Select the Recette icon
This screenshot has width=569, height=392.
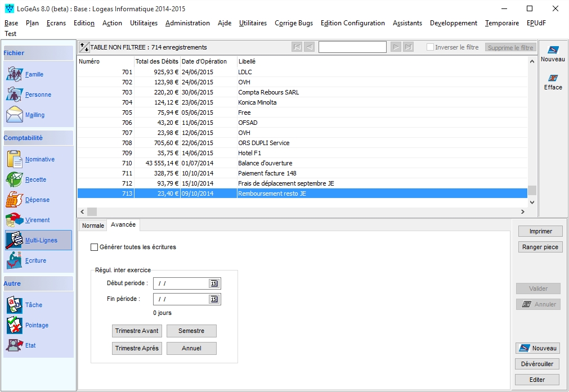[14, 179]
